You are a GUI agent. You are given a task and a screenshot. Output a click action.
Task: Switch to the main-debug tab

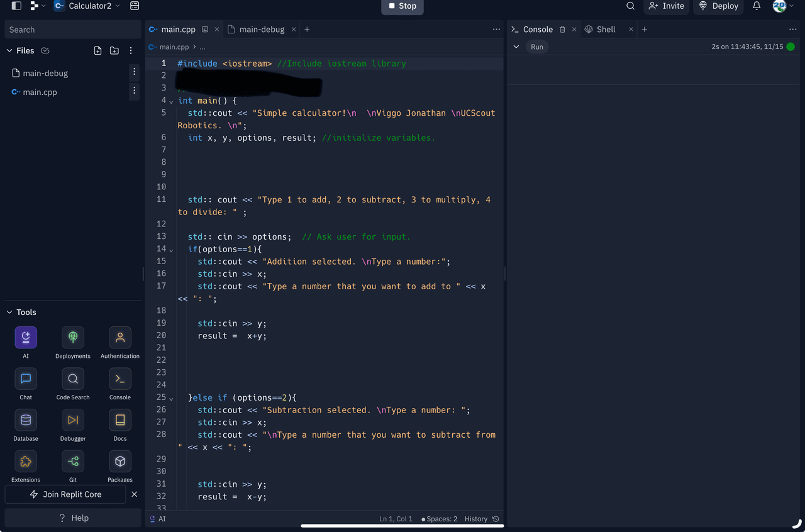click(x=261, y=30)
